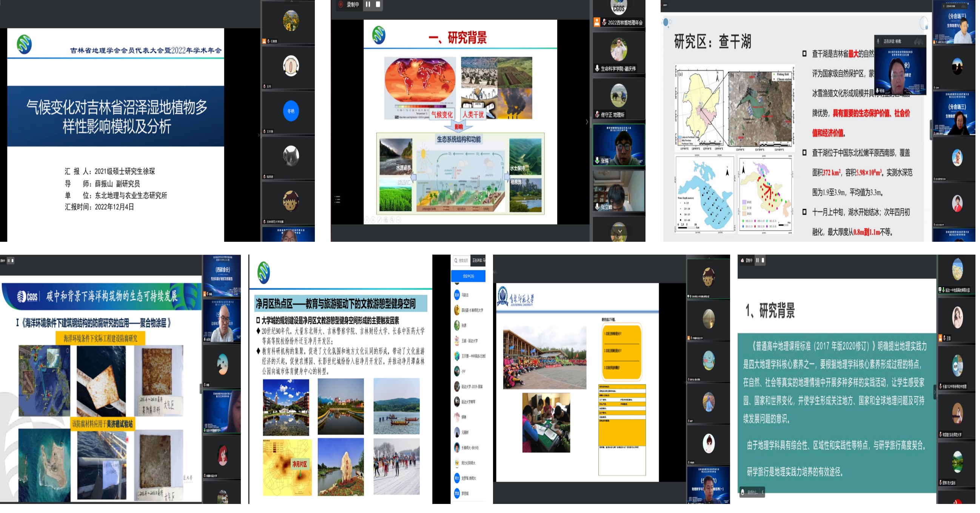Select 长春师大-徐小玲 in the member list

pos(470,448)
